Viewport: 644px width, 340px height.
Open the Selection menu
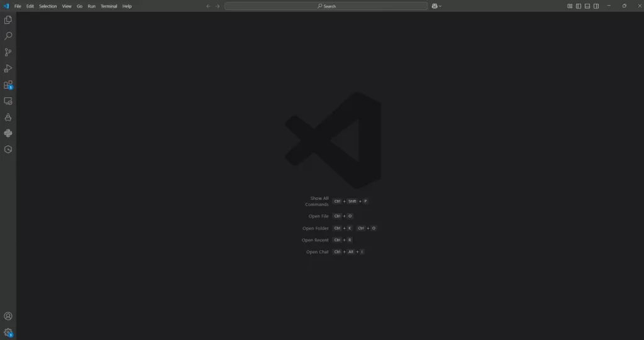pyautogui.click(x=48, y=6)
